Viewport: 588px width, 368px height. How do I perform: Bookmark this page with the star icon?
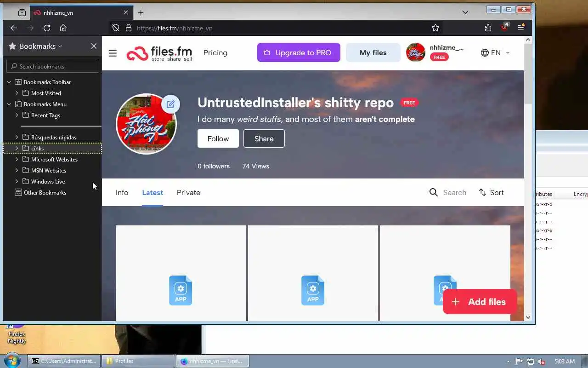coord(435,28)
